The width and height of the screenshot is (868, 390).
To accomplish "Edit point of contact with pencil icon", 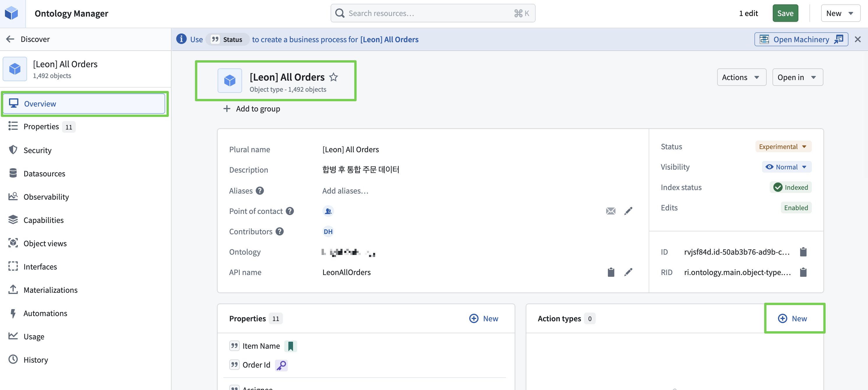I will (628, 211).
